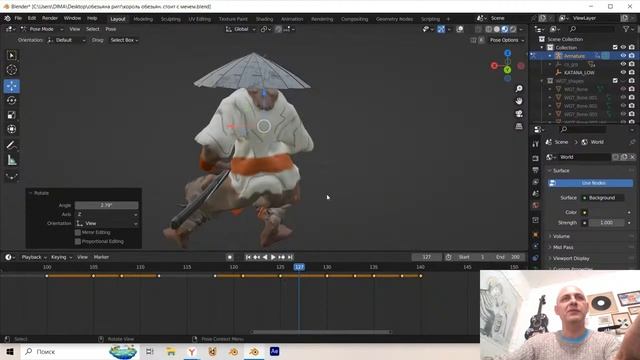Play the animation forward
The height and width of the screenshot is (360, 640).
[273, 257]
